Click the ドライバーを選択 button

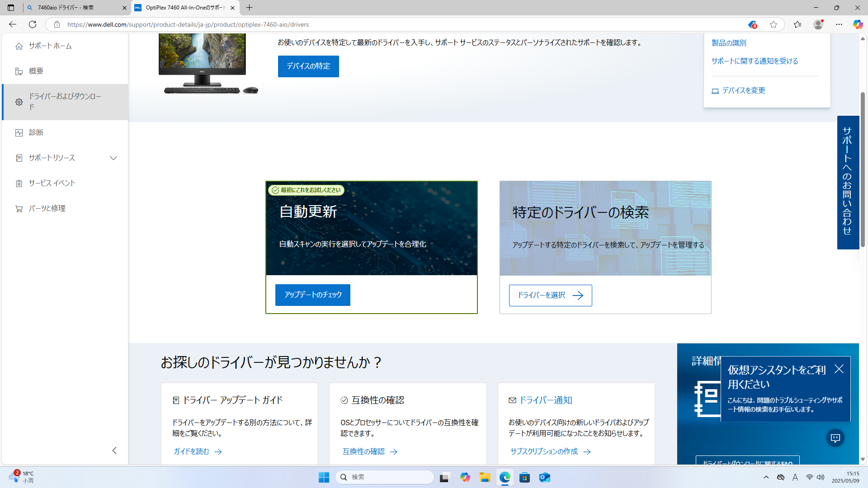550,296
